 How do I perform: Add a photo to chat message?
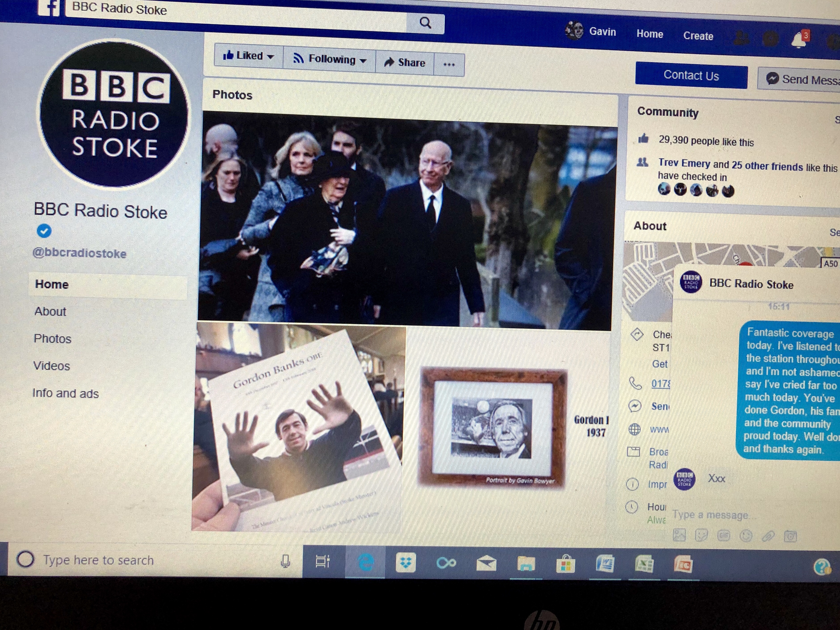(x=679, y=535)
